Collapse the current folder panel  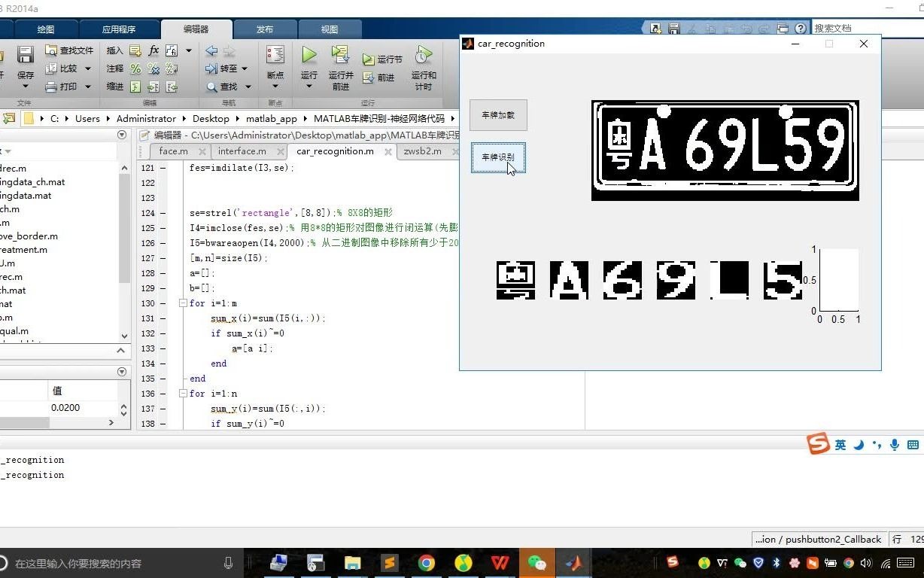point(122,134)
